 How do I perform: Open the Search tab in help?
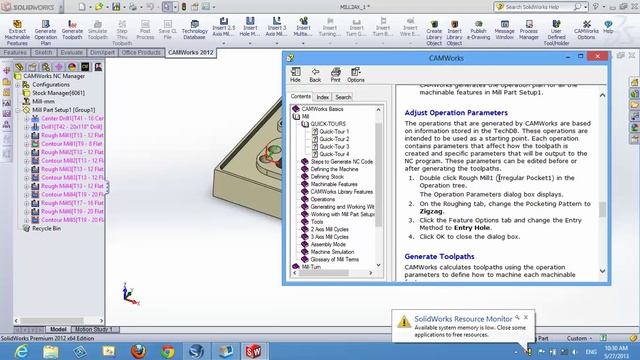click(343, 97)
